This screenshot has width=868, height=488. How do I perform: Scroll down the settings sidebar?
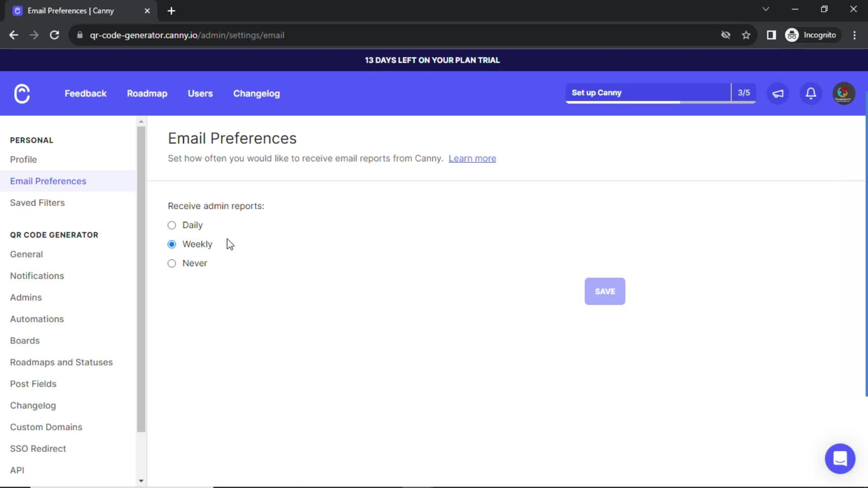tap(142, 480)
